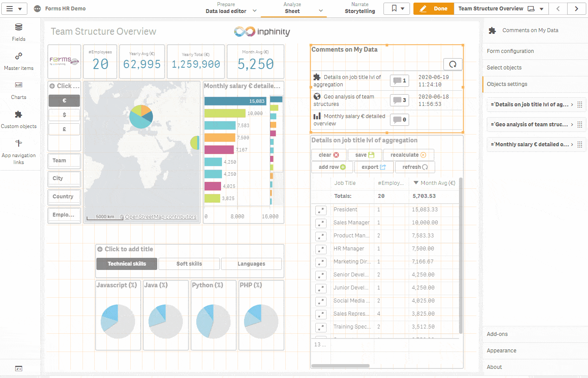Open Geo analysis comment bubble with 3
Image resolution: width=588 pixels, height=378 pixels.
point(399,100)
